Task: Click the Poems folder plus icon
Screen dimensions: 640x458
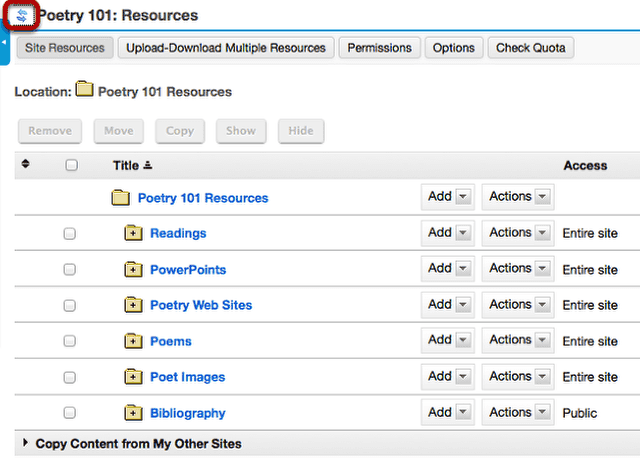Action: tap(133, 341)
